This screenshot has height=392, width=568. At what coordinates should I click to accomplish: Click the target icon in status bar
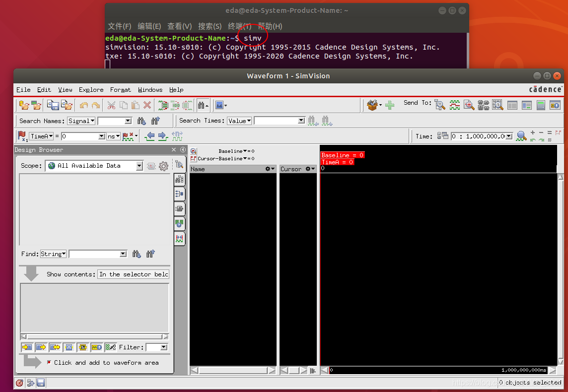pos(19,383)
